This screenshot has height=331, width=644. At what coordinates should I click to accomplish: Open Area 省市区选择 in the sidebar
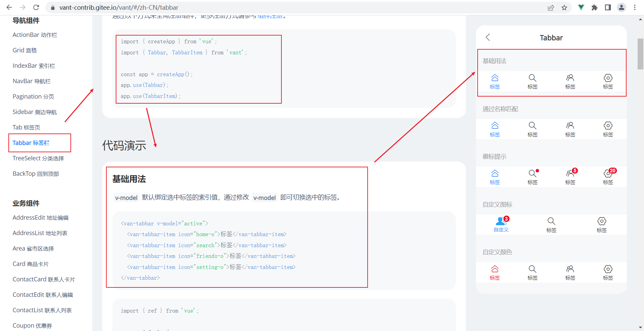click(x=33, y=249)
